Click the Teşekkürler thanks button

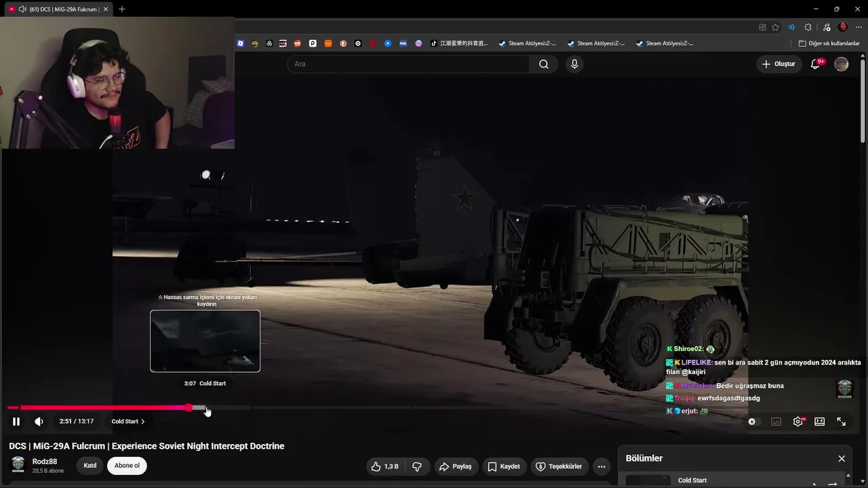point(559,466)
